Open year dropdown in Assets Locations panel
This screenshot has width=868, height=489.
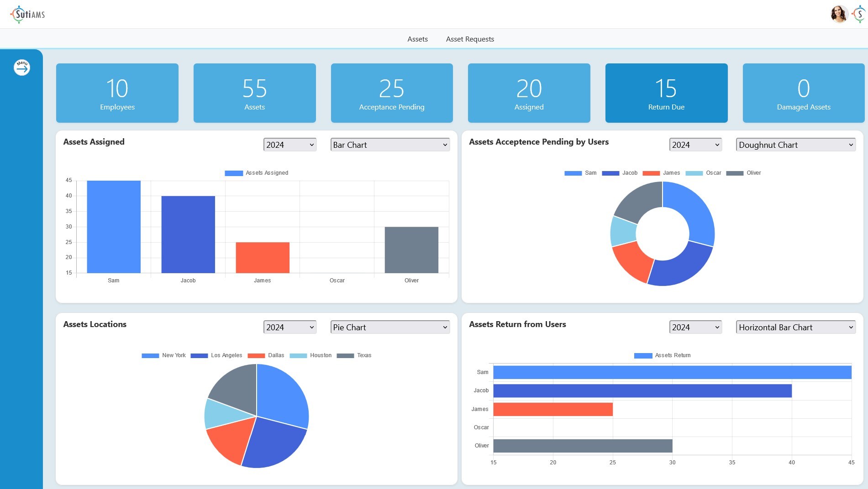point(290,327)
